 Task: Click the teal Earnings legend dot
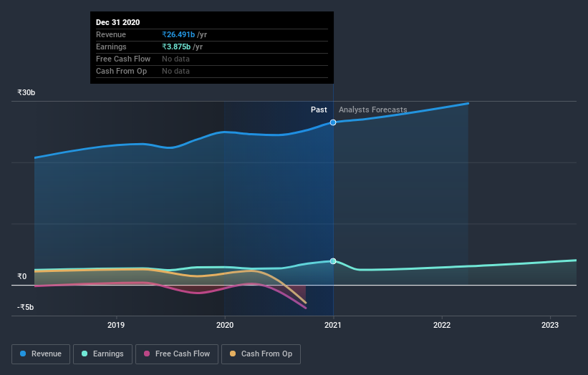coord(85,354)
